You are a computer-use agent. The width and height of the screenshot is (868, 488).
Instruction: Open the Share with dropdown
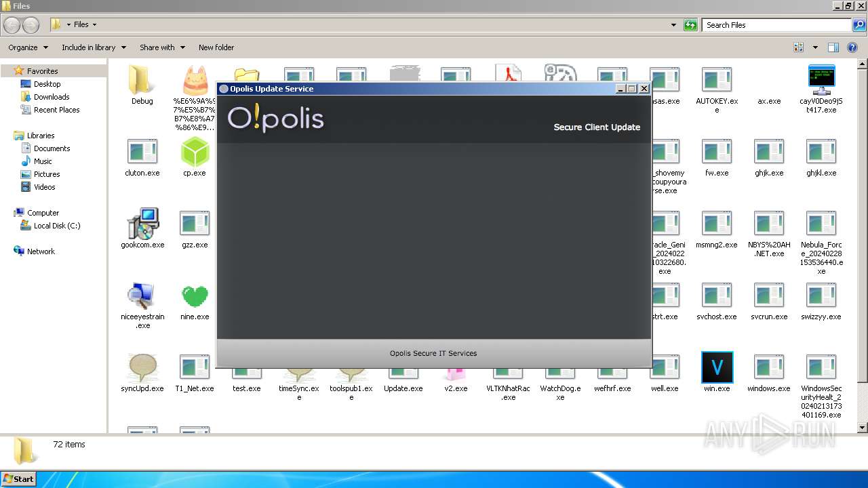(x=162, y=47)
